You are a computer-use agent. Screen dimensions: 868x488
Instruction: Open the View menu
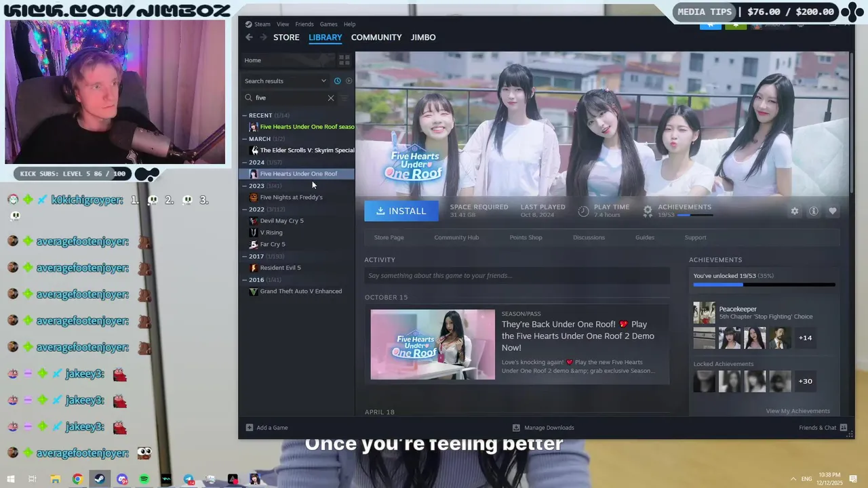pos(283,24)
